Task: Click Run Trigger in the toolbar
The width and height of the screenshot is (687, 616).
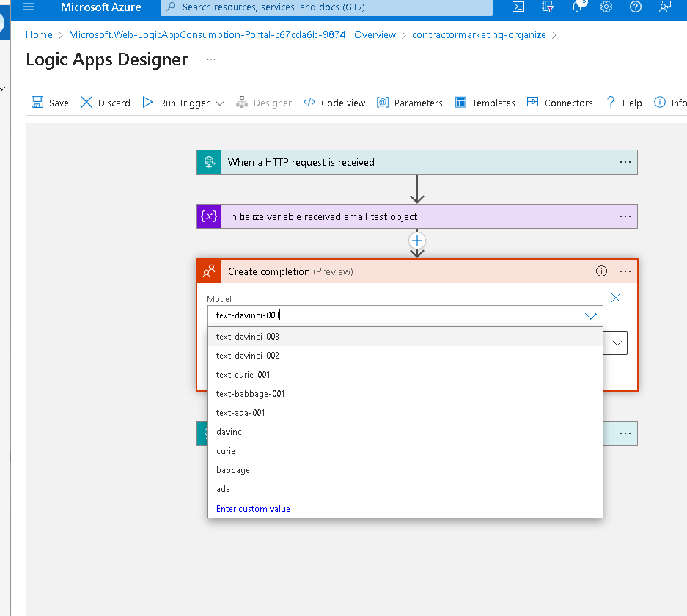Action: tap(176, 103)
